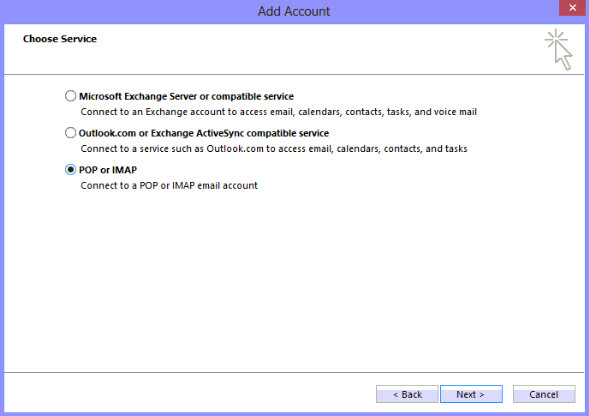Go to previous step with Back button
This screenshot has height=416, width=589.
[407, 394]
